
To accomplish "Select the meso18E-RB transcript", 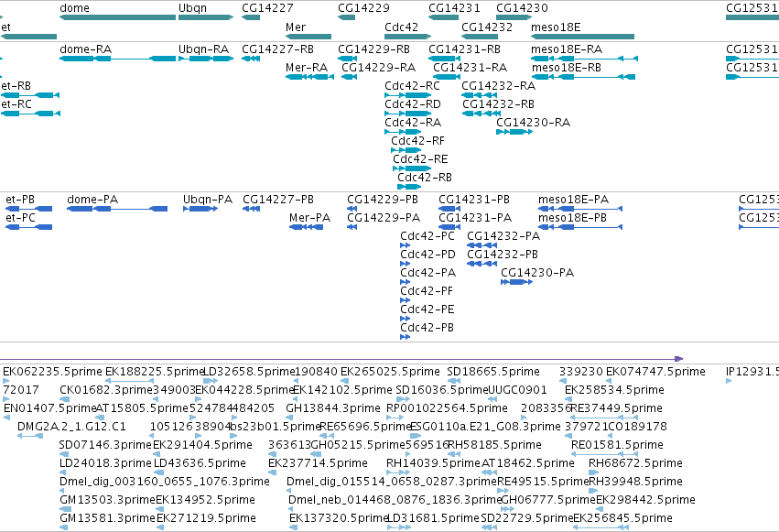I will tap(583, 77).
